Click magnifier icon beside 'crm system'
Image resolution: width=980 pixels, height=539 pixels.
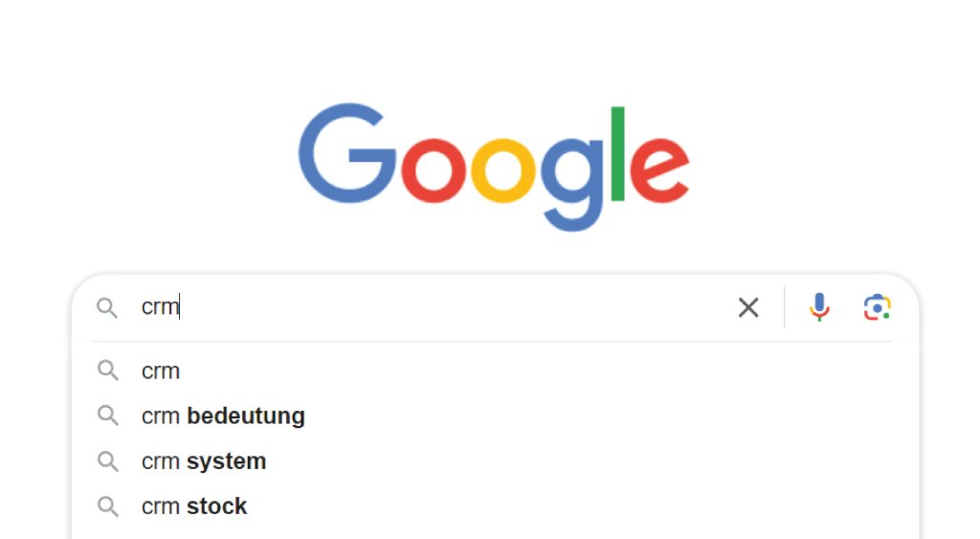(x=107, y=460)
